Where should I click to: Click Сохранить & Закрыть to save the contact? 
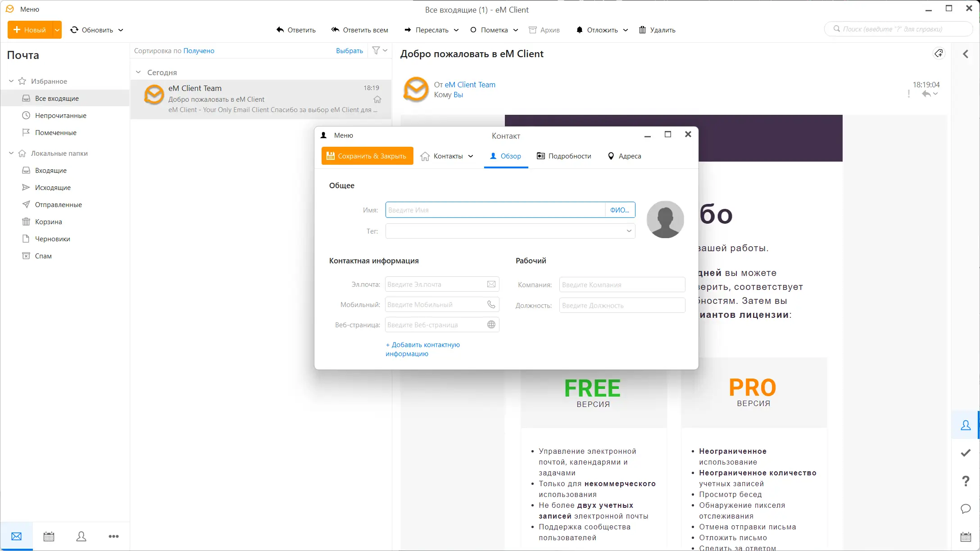tap(367, 156)
